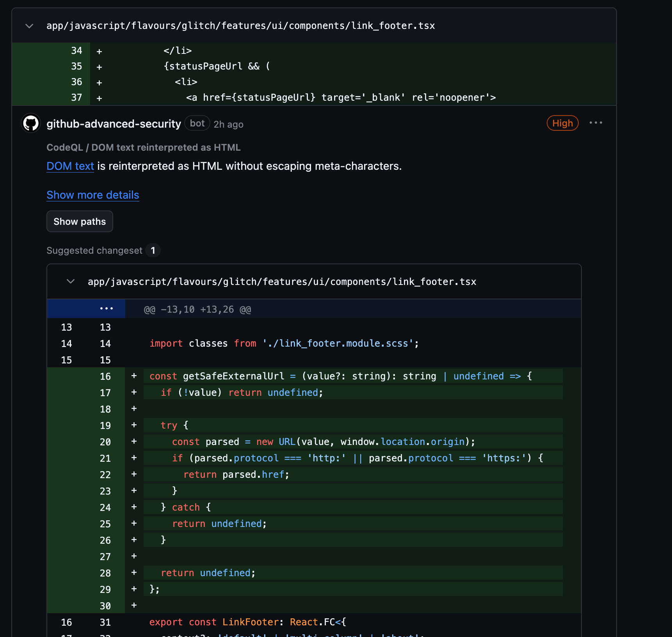Click new line number 28 in changeset

pyautogui.click(x=105, y=573)
